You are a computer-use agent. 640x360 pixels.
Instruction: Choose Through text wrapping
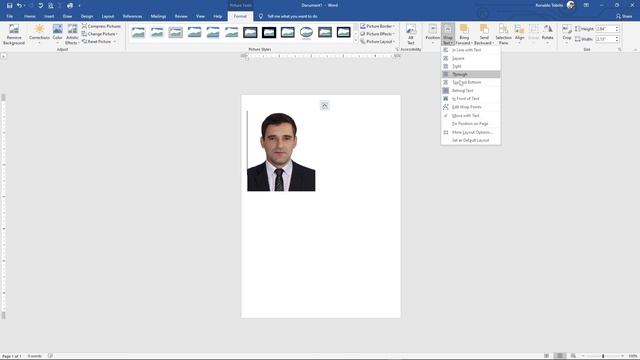click(x=471, y=74)
